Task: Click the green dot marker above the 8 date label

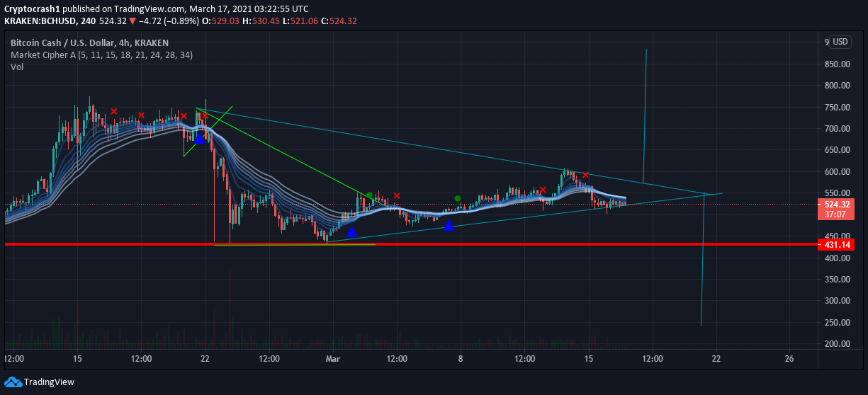Action: (x=458, y=198)
